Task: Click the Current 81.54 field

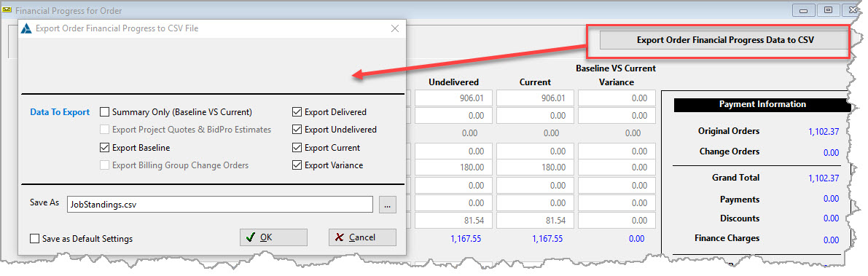Action: 535,220
